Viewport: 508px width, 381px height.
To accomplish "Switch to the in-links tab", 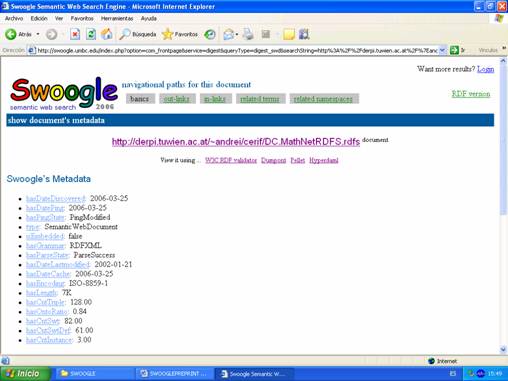I will coord(215,99).
